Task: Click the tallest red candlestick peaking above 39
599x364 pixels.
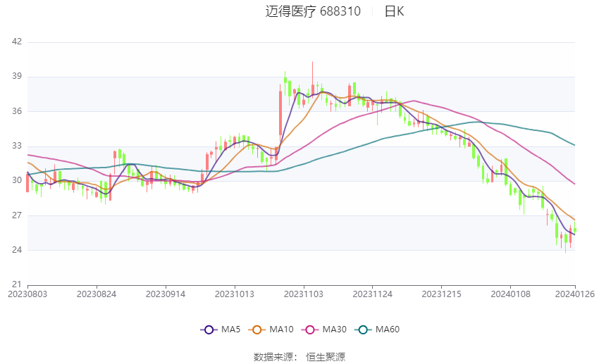Action: pos(312,80)
